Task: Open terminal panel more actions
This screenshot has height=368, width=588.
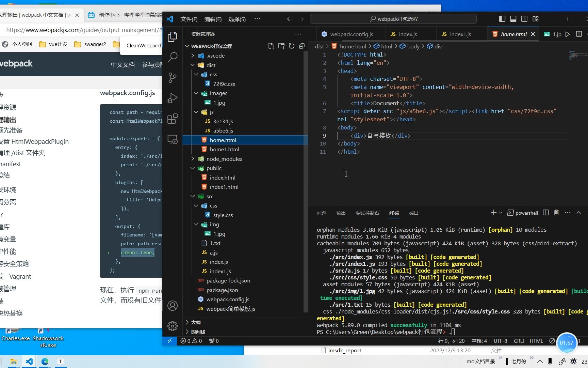Action: tap(568, 213)
